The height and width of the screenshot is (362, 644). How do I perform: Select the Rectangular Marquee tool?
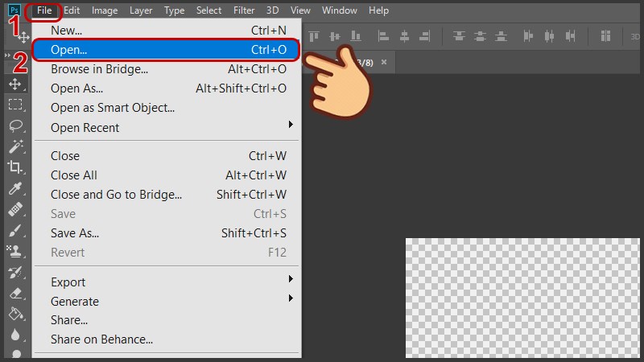point(15,105)
